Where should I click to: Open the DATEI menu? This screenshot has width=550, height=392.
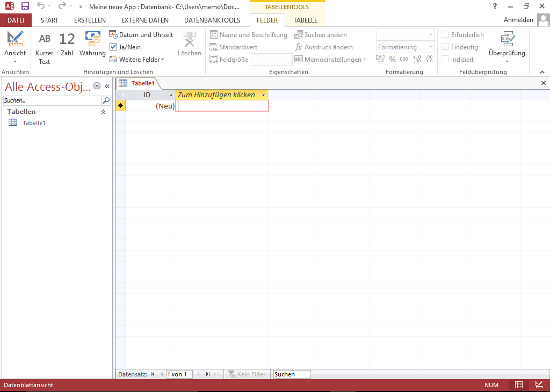coord(16,20)
